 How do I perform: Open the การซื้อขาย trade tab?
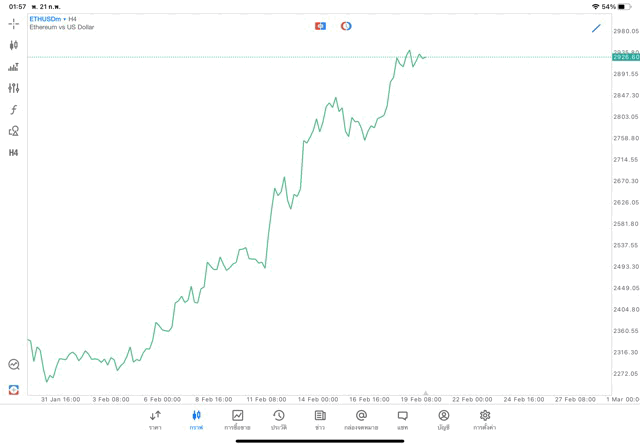point(237,419)
